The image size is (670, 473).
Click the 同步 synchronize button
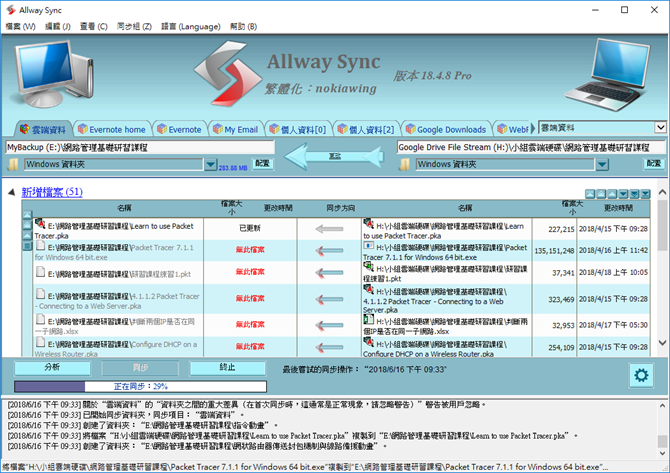[140, 368]
